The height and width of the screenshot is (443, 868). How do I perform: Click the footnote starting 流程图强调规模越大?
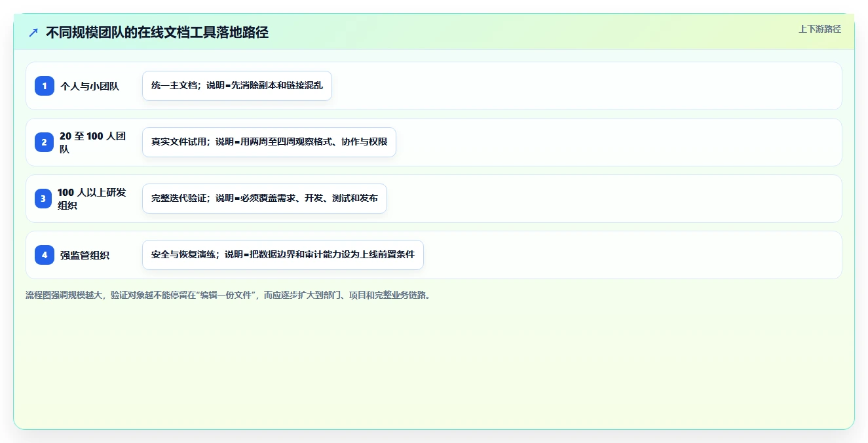[228, 295]
